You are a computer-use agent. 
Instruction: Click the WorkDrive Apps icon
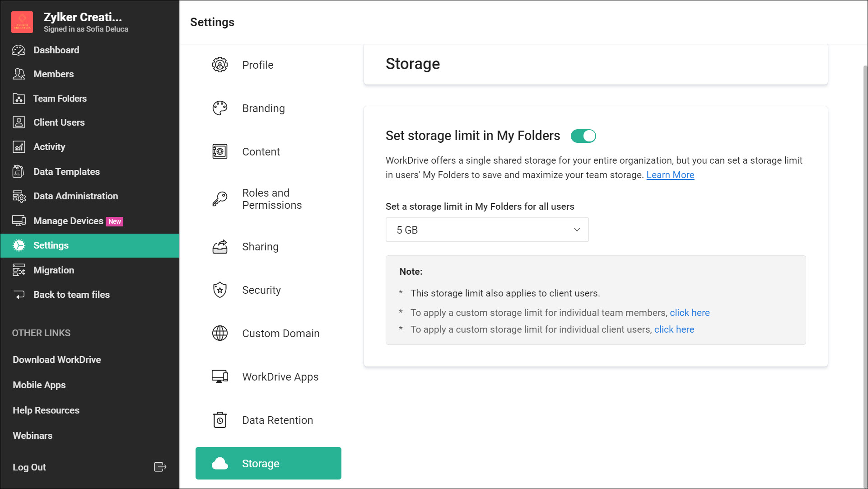click(x=219, y=376)
